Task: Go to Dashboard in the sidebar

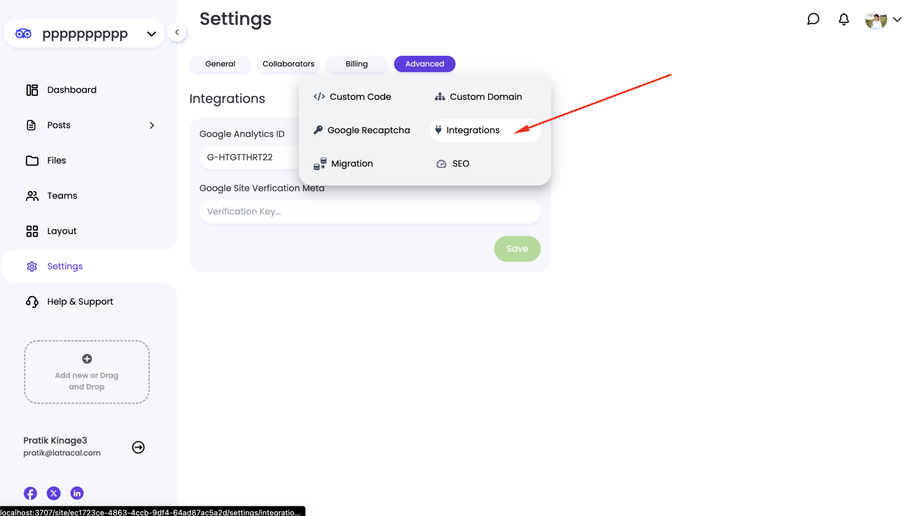Action: click(71, 90)
